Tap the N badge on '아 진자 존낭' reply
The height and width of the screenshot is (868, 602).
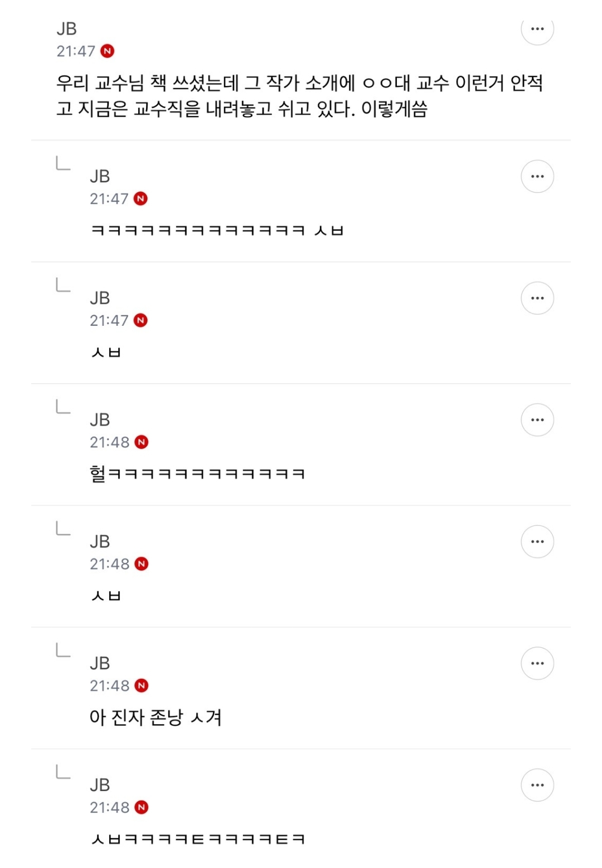142,686
